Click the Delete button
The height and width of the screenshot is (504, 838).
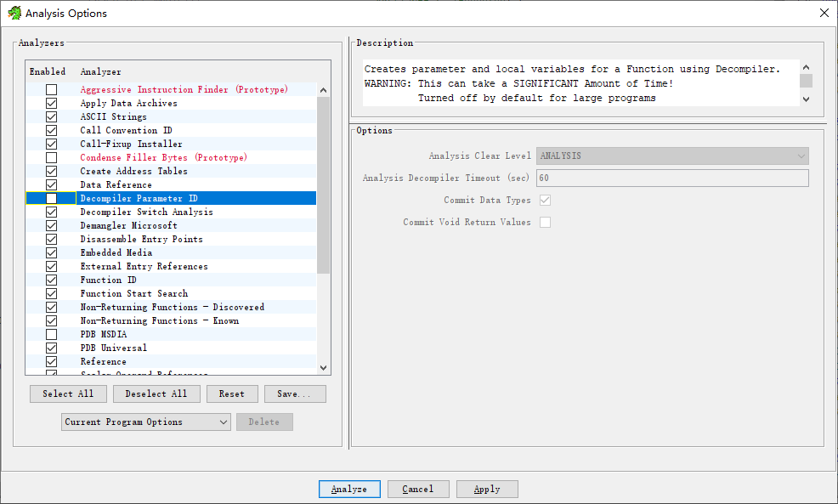point(264,422)
